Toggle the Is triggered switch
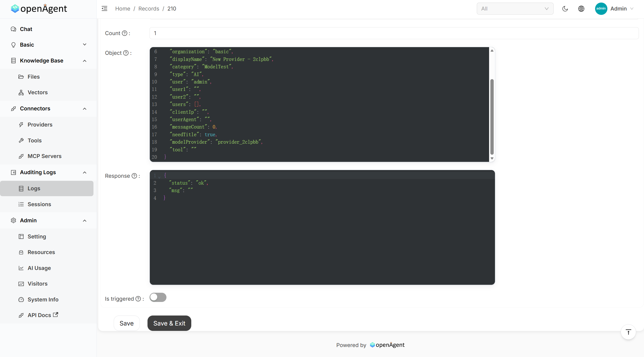 click(x=158, y=297)
